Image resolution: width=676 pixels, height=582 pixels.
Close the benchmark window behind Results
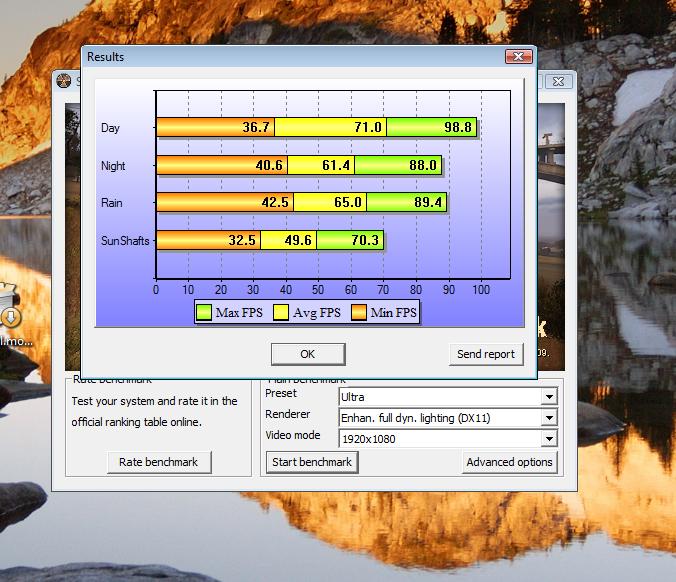558,81
